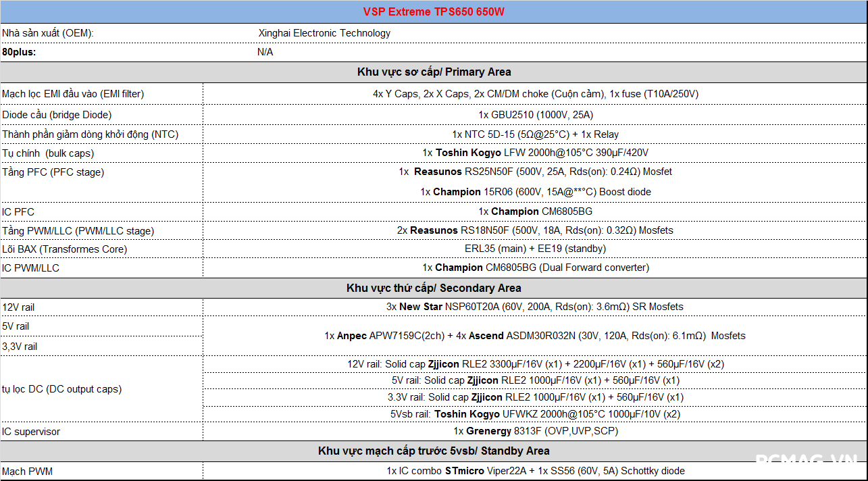Select the Xinghai Electronic Technology OEM cell
Screen dimensions: 868x481
point(324,33)
